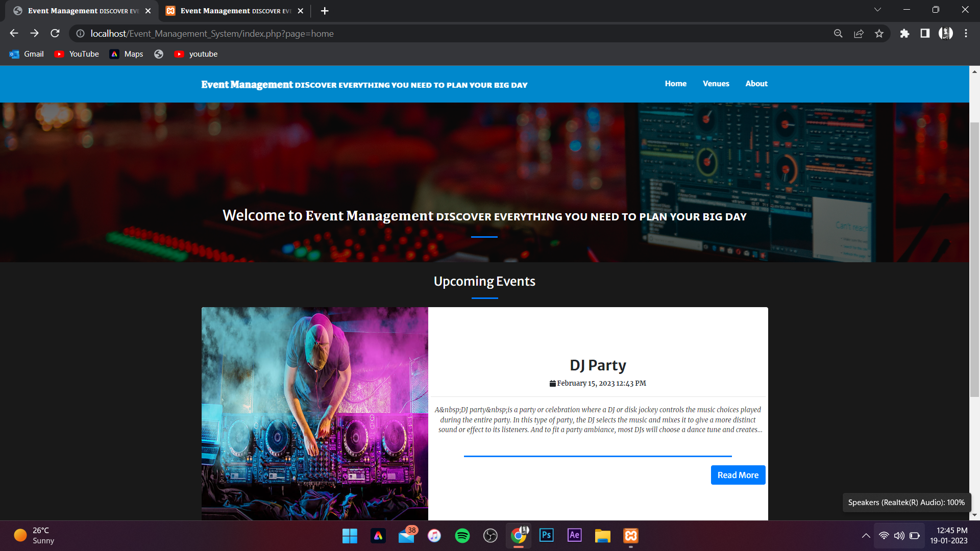This screenshot has height=551, width=980.
Task: Click the DJ Party event title
Action: tap(598, 365)
